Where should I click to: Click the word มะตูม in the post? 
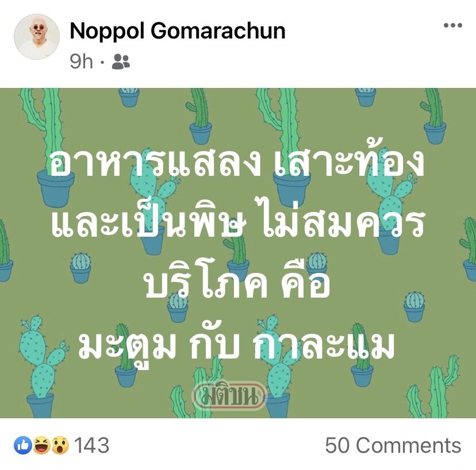[x=127, y=346]
